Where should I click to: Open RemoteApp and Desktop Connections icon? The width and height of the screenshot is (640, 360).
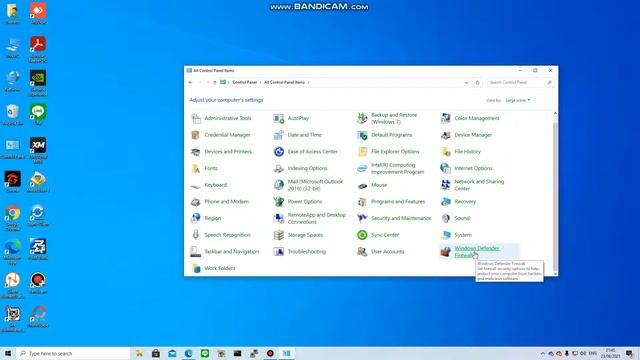[279, 218]
